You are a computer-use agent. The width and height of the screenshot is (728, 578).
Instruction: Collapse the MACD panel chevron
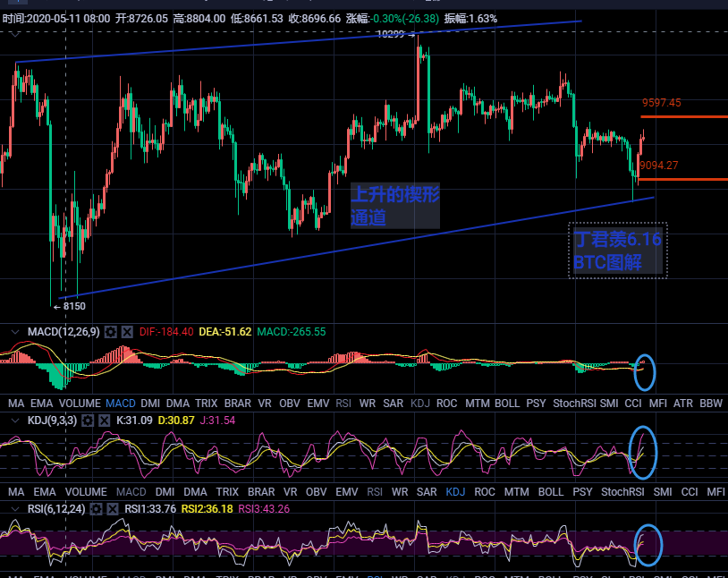(x=13, y=332)
